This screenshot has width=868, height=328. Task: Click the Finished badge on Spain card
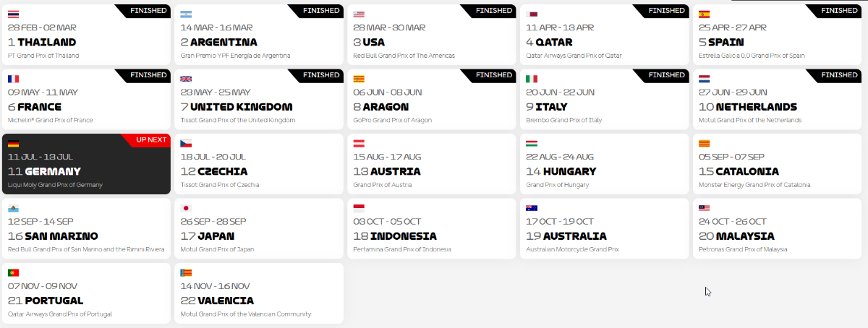[x=838, y=10]
